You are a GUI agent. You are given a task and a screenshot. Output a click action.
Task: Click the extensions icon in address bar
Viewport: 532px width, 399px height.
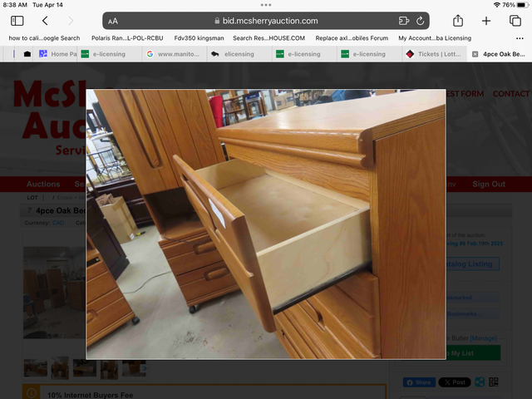(404, 21)
